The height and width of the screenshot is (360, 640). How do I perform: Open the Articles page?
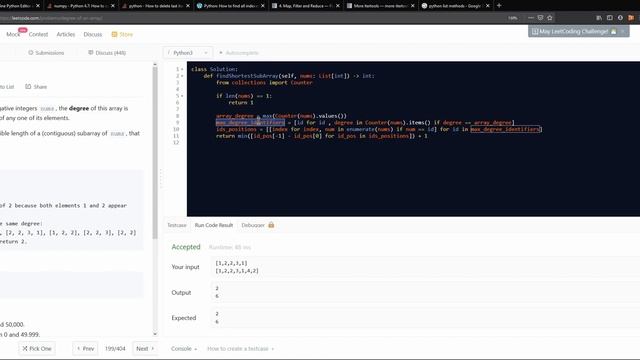66,34
